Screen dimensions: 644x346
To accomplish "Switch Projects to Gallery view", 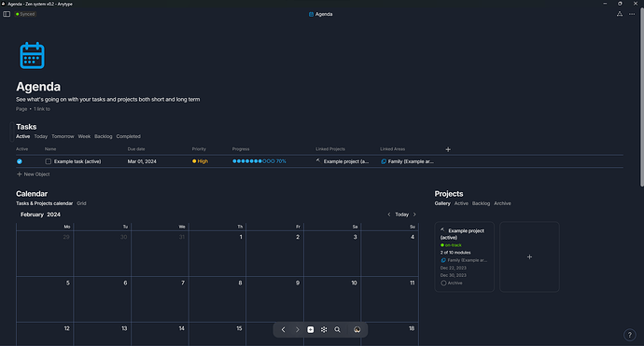I will coord(442,203).
